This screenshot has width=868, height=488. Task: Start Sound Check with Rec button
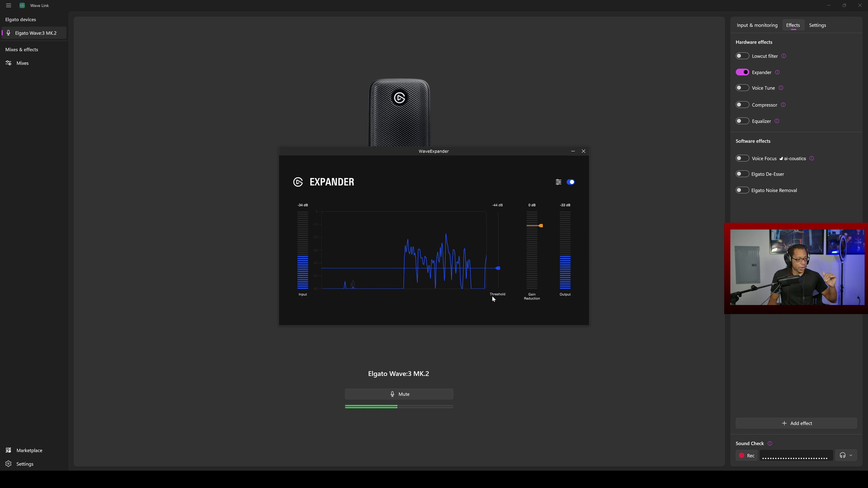tap(746, 455)
